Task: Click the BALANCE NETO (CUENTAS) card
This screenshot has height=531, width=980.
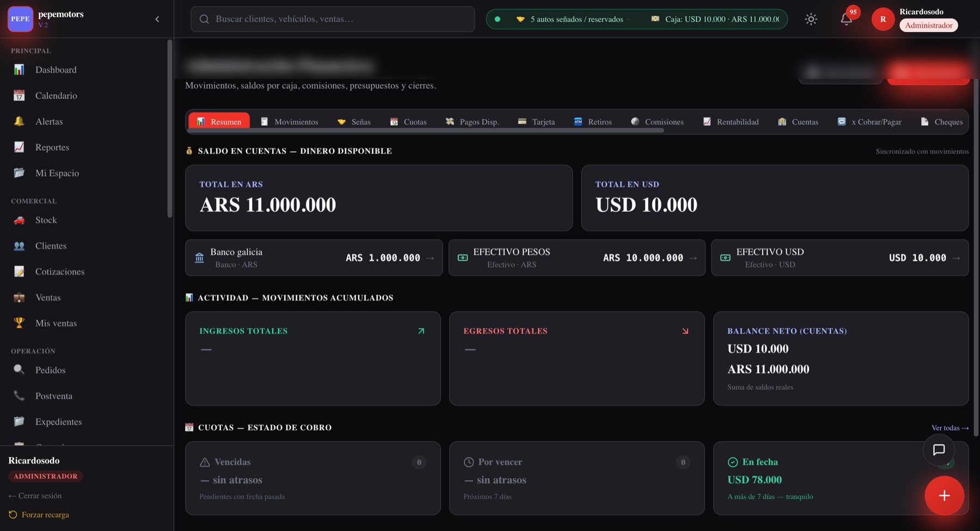Action: [841, 359]
